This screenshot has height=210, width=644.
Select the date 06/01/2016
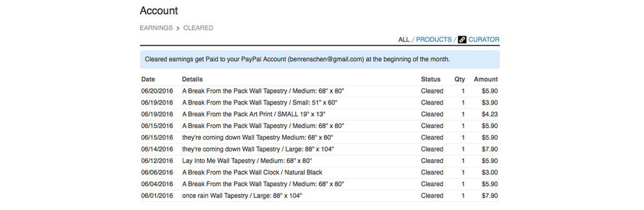157,195
